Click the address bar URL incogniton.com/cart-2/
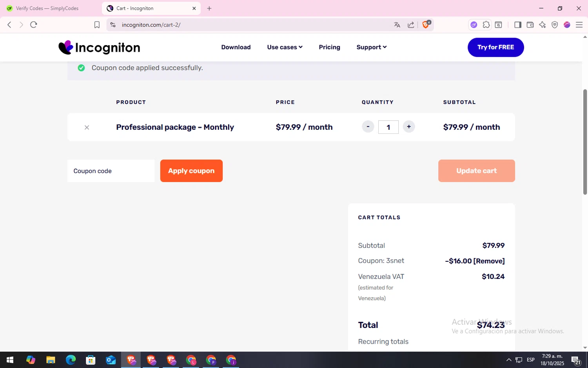The height and width of the screenshot is (368, 588). (151, 25)
